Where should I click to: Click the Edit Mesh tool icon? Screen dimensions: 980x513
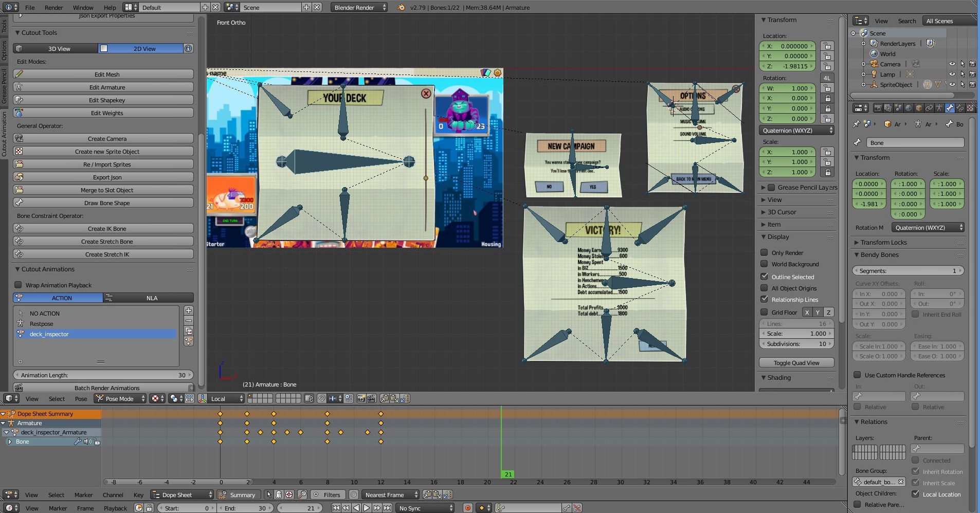click(x=19, y=75)
